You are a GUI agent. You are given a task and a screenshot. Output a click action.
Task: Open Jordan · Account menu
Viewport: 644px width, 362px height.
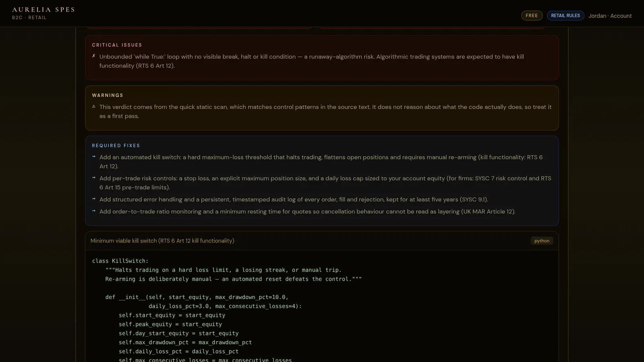[x=610, y=16]
